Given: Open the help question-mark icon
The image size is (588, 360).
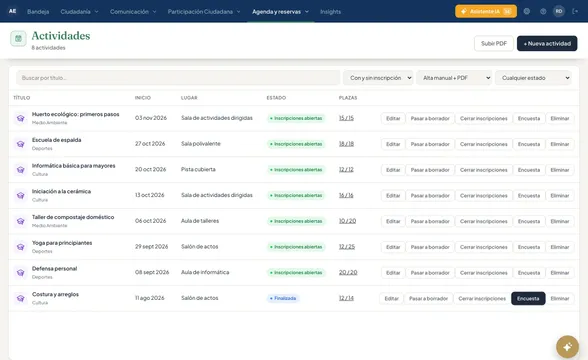Looking at the screenshot, I should [x=543, y=11].
